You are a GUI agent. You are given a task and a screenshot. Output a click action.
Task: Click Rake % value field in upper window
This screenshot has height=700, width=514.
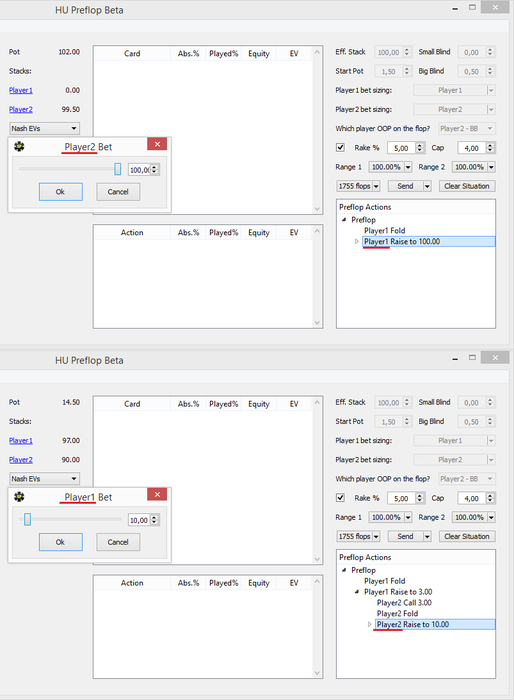401,148
